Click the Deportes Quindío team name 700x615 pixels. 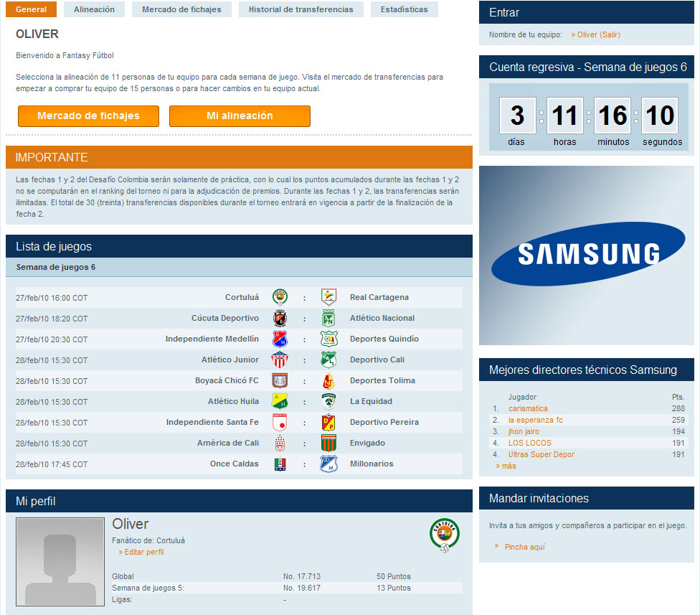384,339
